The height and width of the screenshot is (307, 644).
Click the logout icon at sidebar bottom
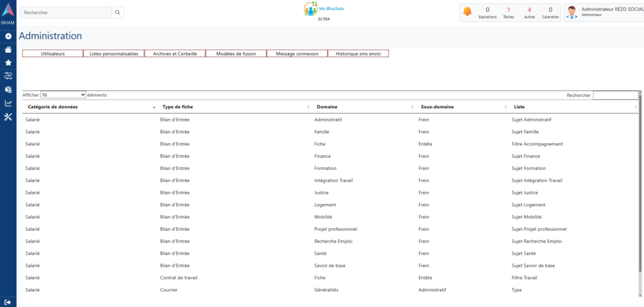pyautogui.click(x=8, y=302)
